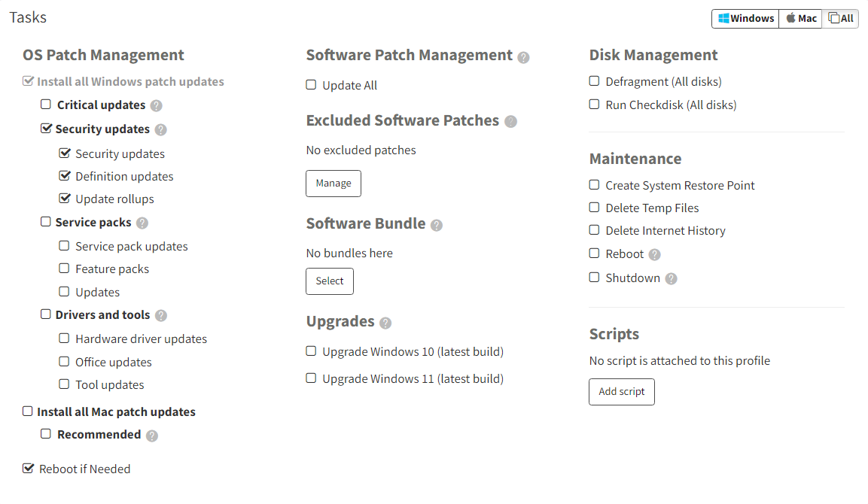
Task: Switch to the Mac platform tab
Action: coord(800,18)
